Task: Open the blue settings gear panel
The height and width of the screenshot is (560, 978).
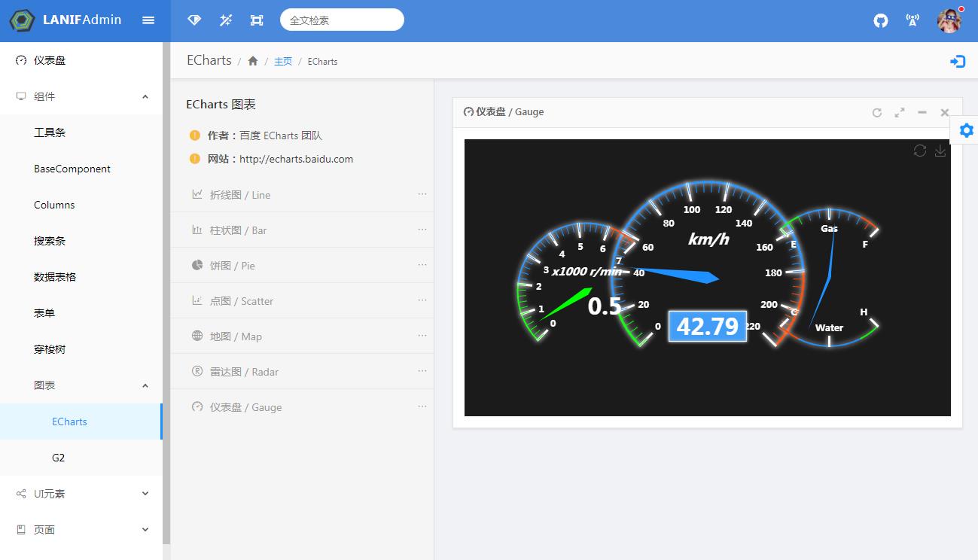Action: 966,130
